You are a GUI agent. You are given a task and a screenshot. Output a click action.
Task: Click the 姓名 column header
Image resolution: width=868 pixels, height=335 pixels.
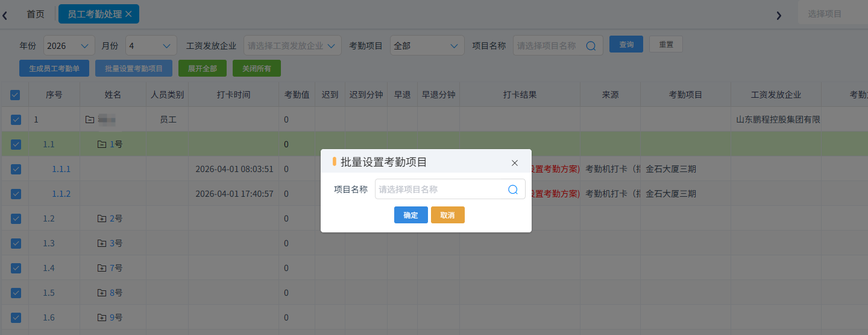(x=113, y=95)
